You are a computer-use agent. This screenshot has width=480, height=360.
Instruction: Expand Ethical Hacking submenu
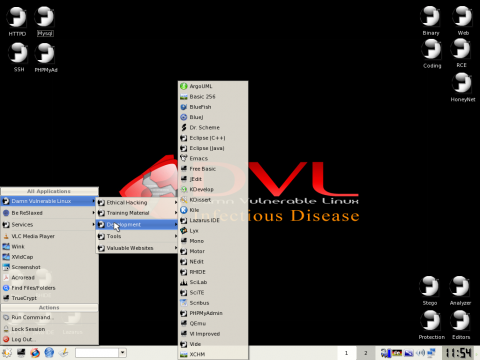[137, 203]
